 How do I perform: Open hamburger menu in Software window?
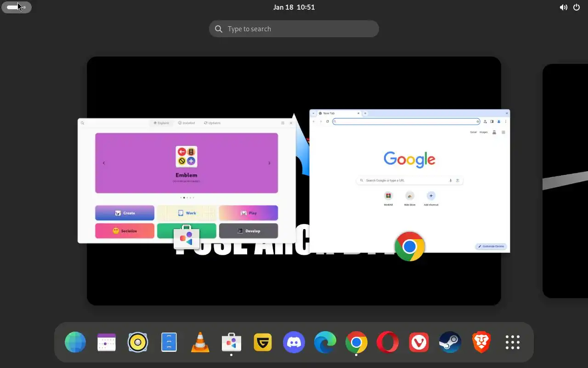tap(283, 123)
